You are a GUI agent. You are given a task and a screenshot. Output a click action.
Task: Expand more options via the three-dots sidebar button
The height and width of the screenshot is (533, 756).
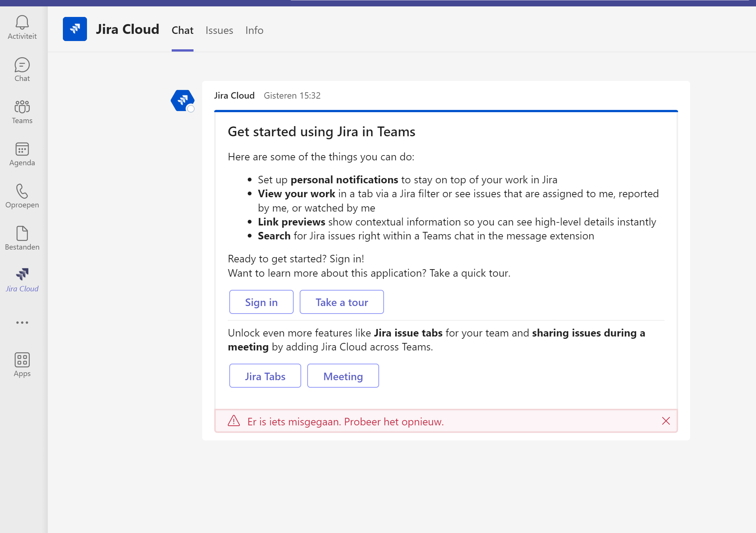point(22,322)
